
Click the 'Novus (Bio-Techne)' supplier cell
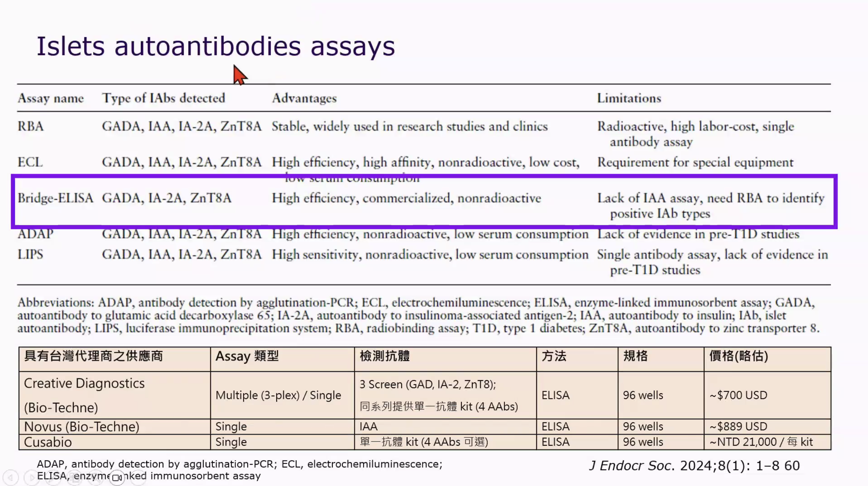pyautogui.click(x=82, y=427)
